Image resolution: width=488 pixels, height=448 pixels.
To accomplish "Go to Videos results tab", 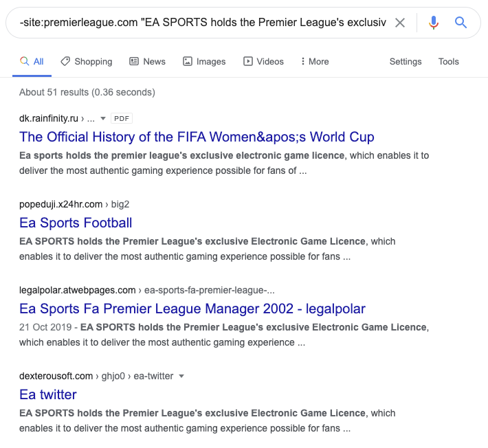I will 263,61.
